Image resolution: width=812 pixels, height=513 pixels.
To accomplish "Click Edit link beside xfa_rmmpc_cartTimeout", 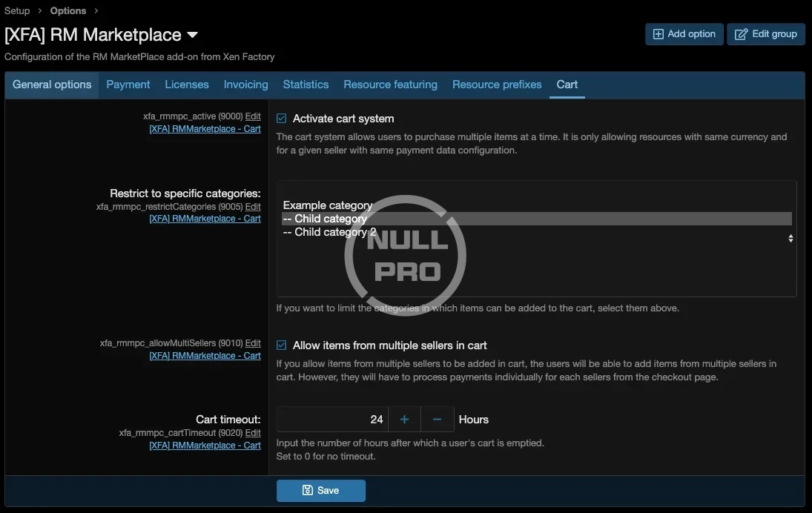I will pyautogui.click(x=253, y=433).
